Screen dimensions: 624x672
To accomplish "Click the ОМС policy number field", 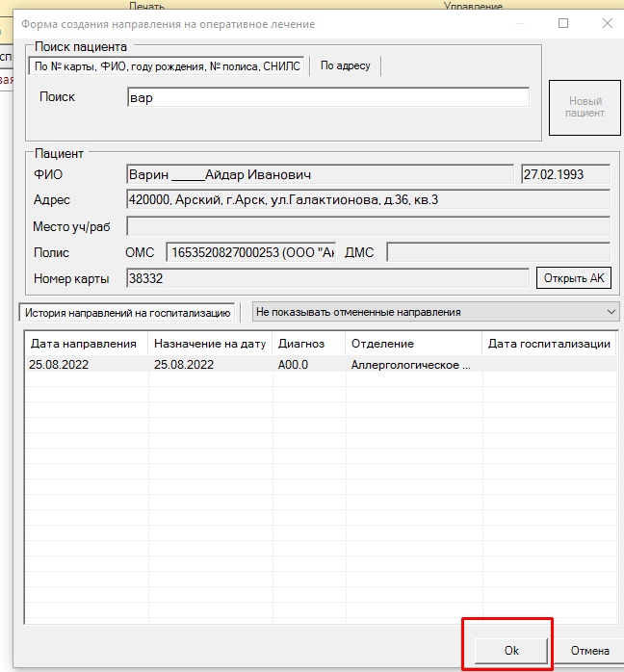I will [x=250, y=252].
